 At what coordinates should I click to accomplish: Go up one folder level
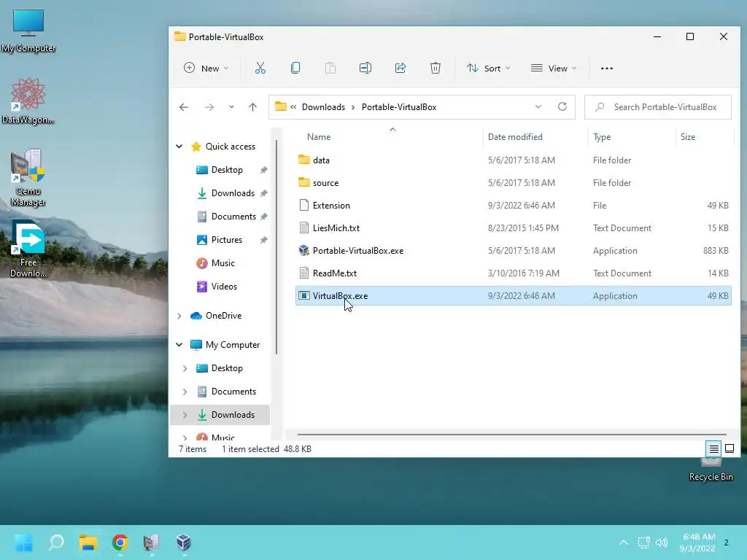[252, 107]
